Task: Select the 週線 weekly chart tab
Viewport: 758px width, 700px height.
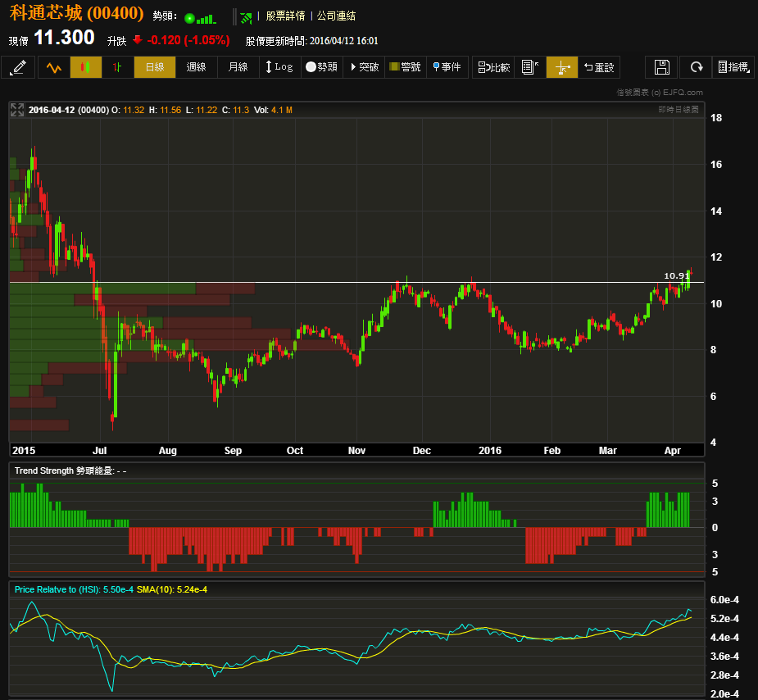Action: [197, 67]
